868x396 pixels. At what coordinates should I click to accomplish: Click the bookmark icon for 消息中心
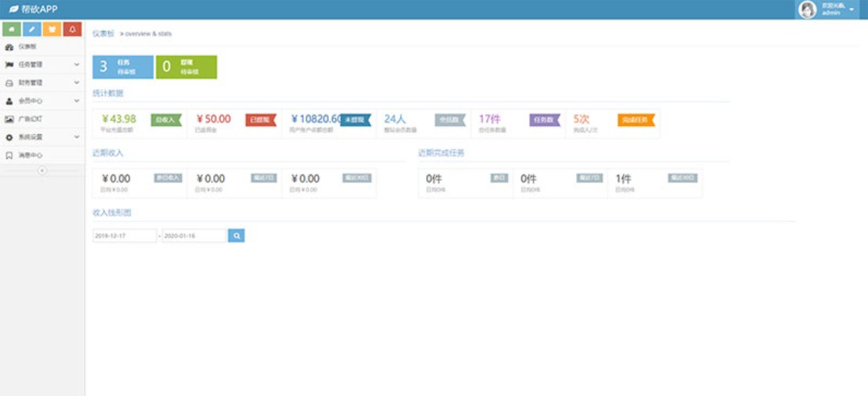tap(9, 156)
